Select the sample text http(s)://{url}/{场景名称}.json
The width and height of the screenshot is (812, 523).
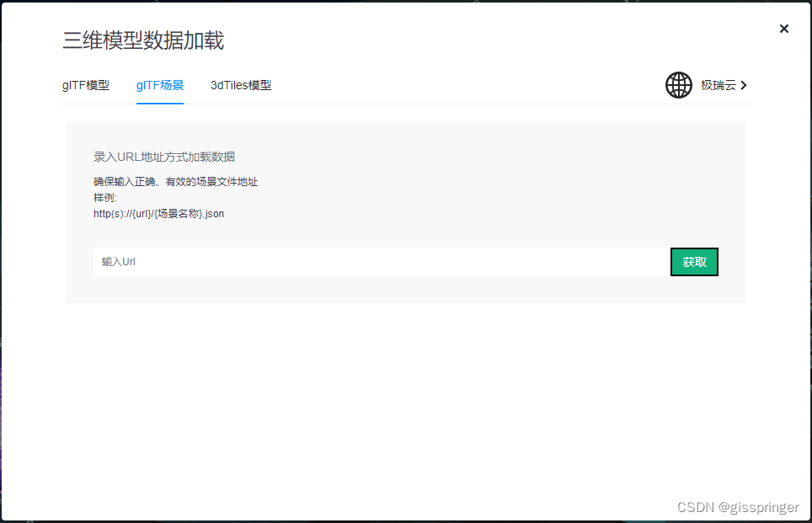tap(158, 213)
